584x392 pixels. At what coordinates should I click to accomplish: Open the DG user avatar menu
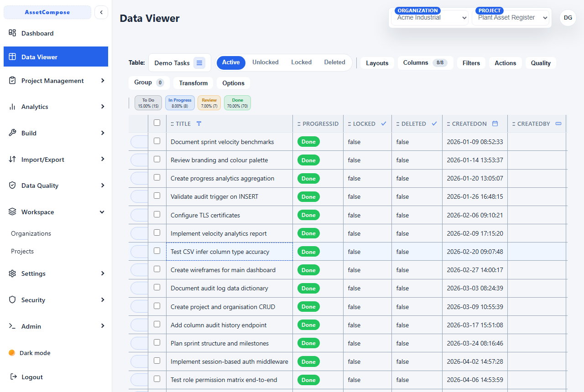click(x=568, y=17)
